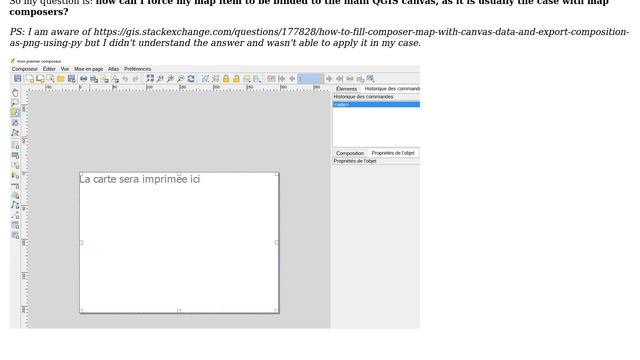Image resolution: width=640 pixels, height=360 pixels.
Task: Select the add image tool
Action: (15, 156)
